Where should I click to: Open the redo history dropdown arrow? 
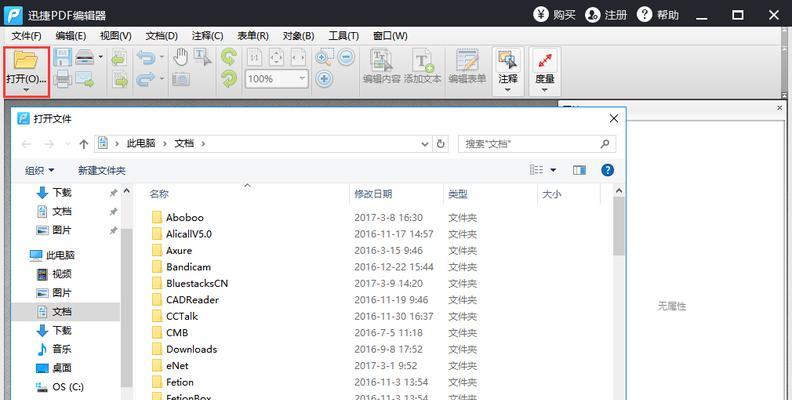162,79
